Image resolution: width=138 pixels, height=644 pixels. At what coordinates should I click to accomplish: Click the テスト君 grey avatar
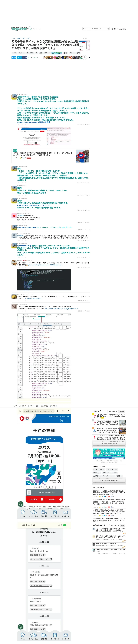(x=14, y=235)
